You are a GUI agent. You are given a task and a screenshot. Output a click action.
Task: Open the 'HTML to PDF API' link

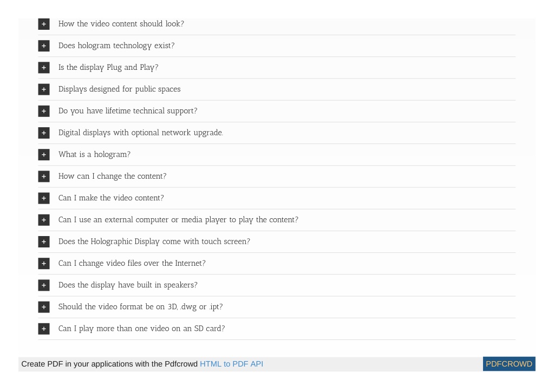[231, 364]
